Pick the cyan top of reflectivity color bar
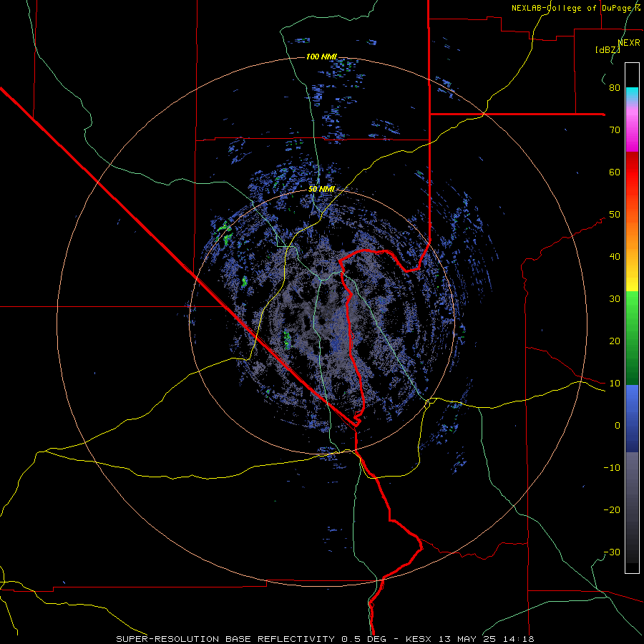The height and width of the screenshot is (644, 644). 632,94
